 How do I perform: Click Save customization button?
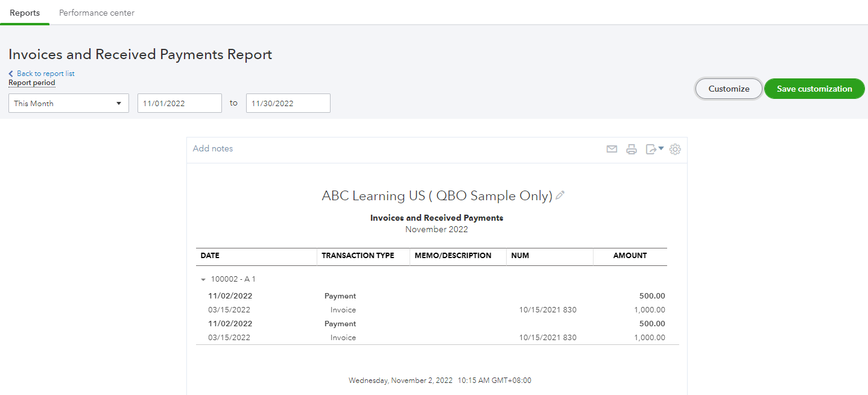[814, 89]
